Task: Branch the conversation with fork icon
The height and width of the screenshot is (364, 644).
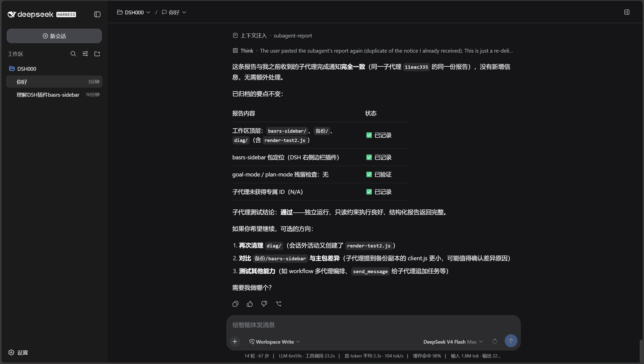Action: tap(278, 304)
